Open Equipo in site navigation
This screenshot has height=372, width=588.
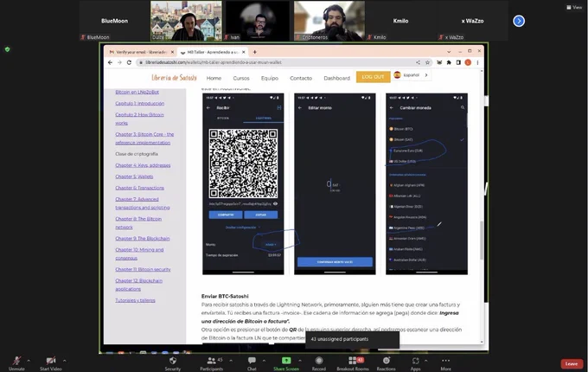[x=270, y=78]
